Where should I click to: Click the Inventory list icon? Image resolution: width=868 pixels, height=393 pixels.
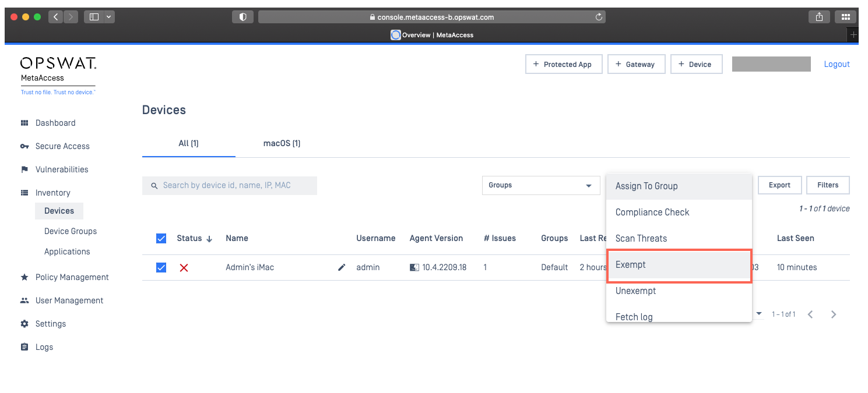pos(24,193)
